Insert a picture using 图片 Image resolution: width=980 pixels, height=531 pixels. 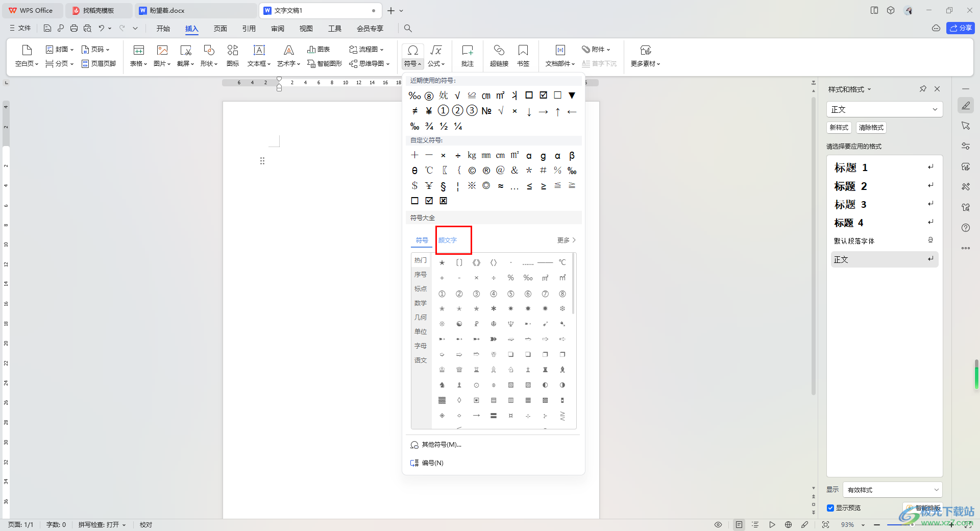162,56
